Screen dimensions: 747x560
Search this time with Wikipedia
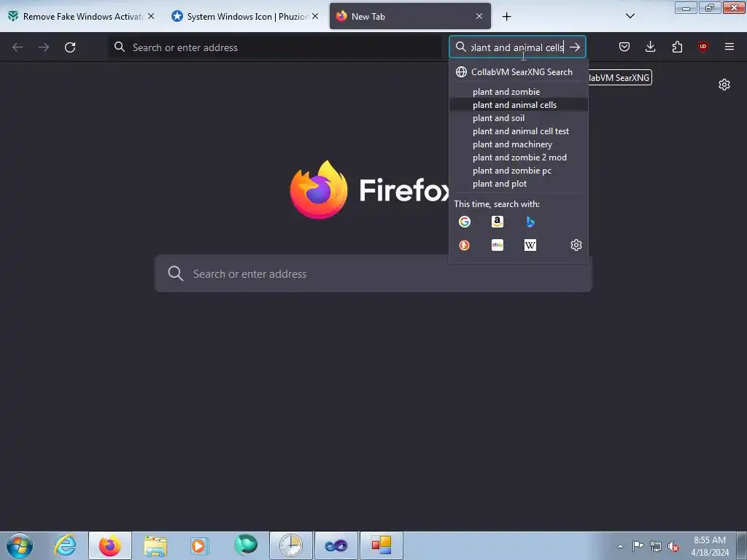click(530, 245)
